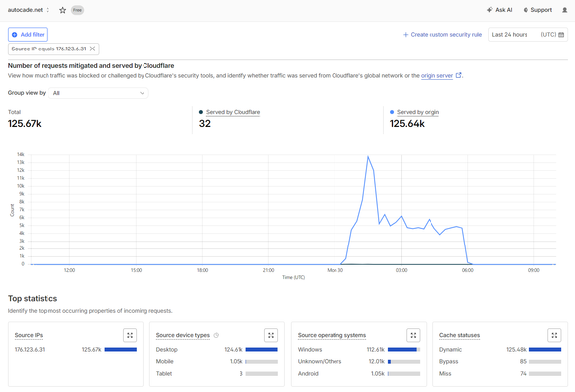The width and height of the screenshot is (575, 392).
Task: Select source IP 176.123.6.31 row
Action: (75, 349)
